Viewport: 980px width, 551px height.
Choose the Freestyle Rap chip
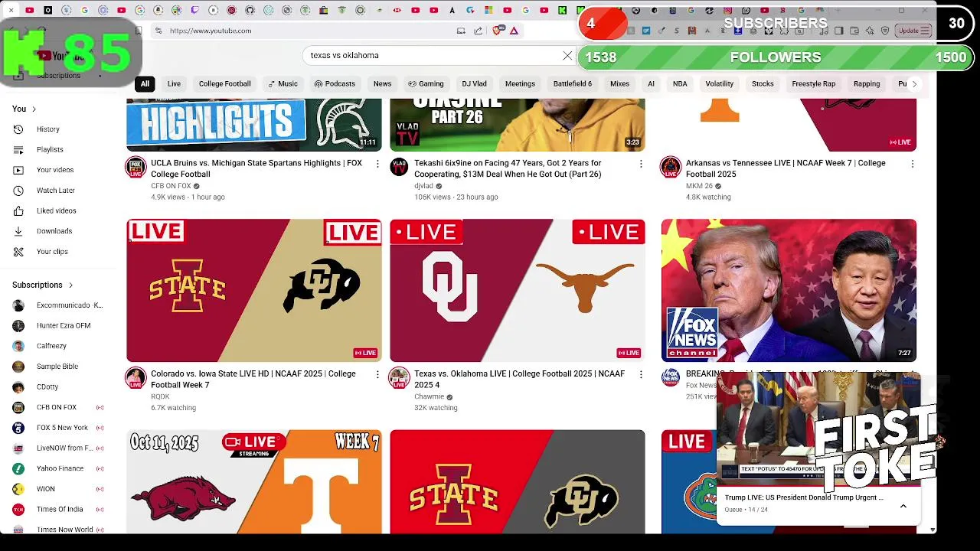pyautogui.click(x=813, y=84)
